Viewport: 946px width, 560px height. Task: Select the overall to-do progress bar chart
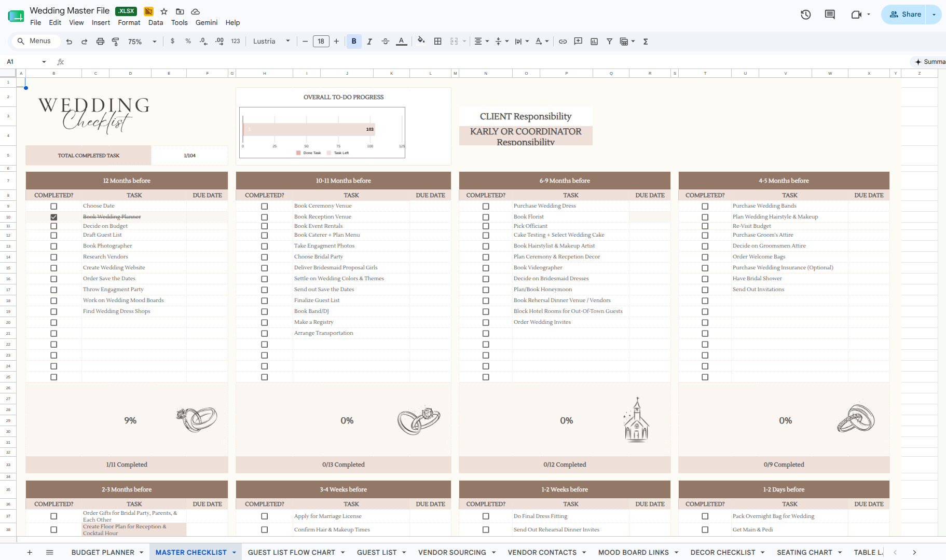[322, 132]
